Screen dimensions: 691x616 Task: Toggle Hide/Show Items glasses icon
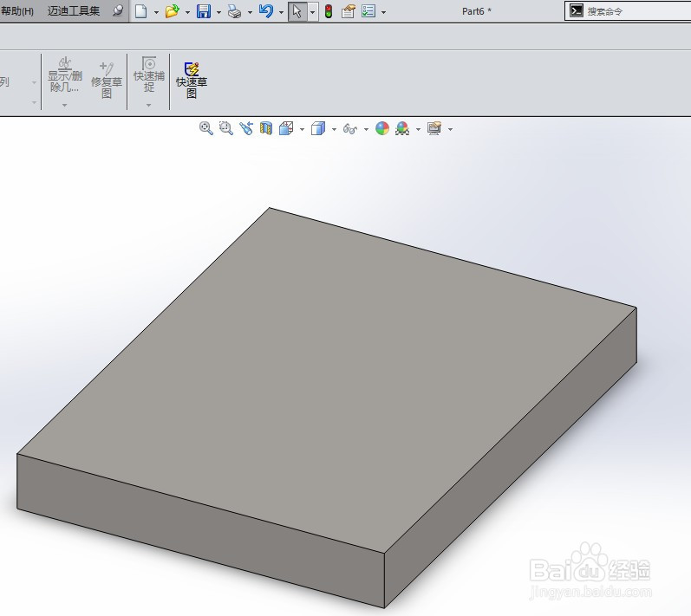[x=350, y=128]
